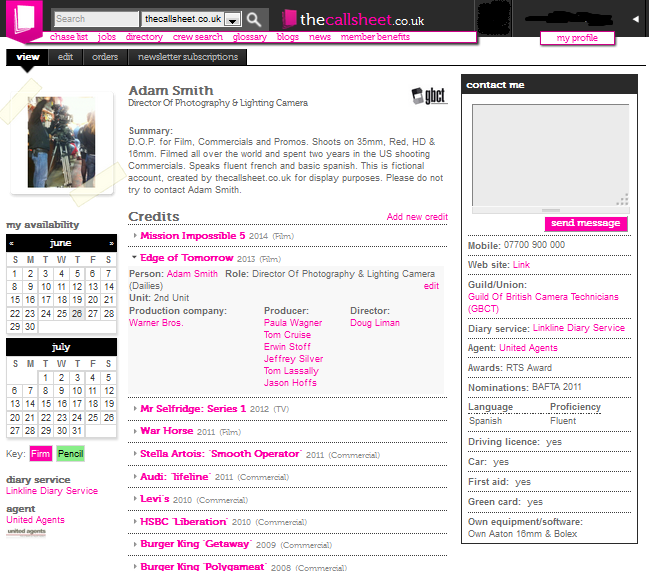This screenshot has height=571, width=649.
Task: Click the pink Firm key swatch
Action: point(41,454)
